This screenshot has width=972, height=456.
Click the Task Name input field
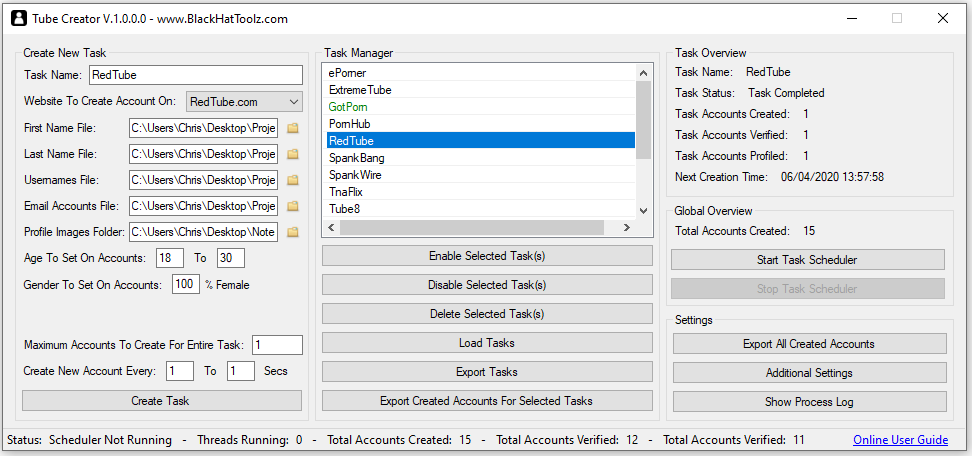point(195,75)
